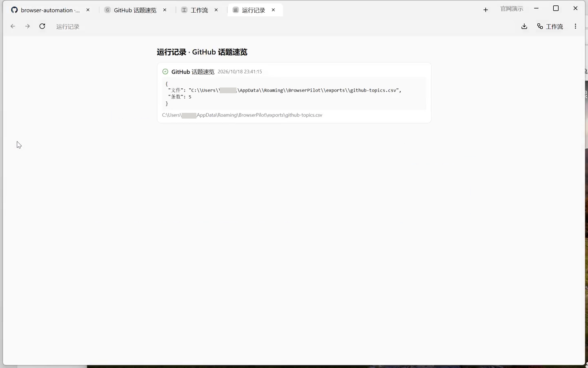Click the GitHub favicon on the first tab
Screen dimensions: 588x368
pyautogui.click(x=14, y=10)
